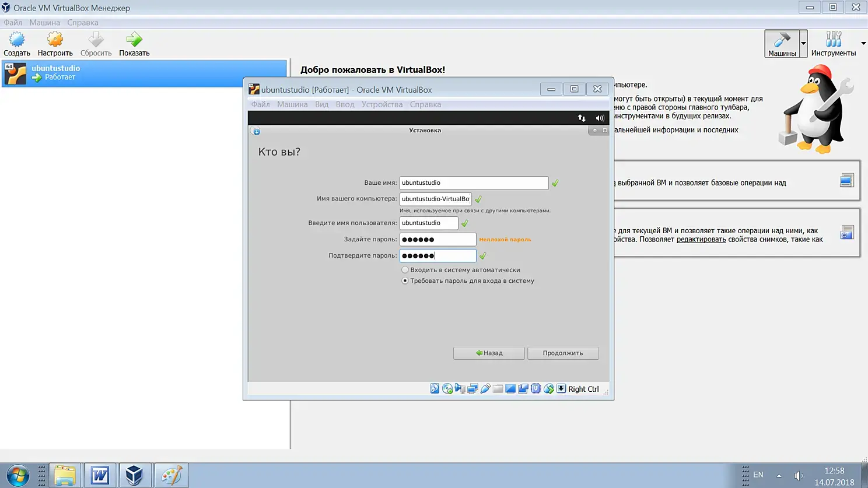Image resolution: width=868 pixels, height=488 pixels.
Task: Open Файл menu in ubuntustudio VM window
Action: [x=261, y=104]
